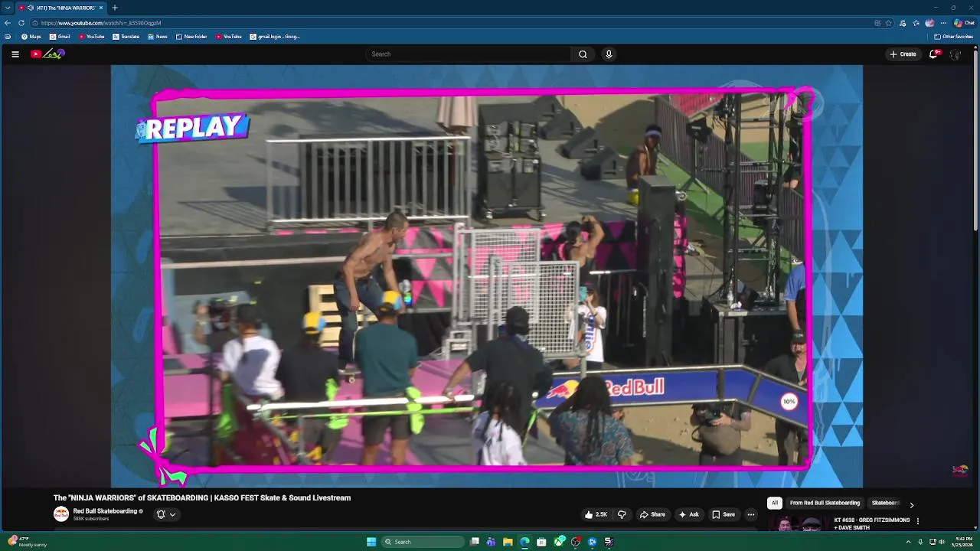Click the address bar URL

coord(101,23)
